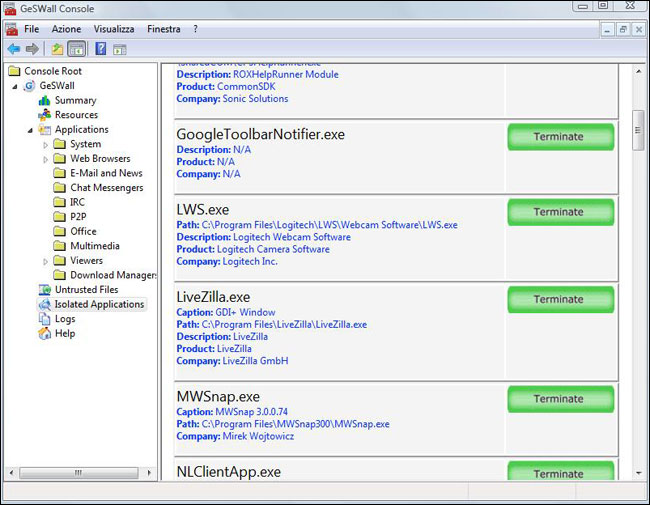
Task: Click the Forward arrow toolbar icon
Action: point(32,48)
